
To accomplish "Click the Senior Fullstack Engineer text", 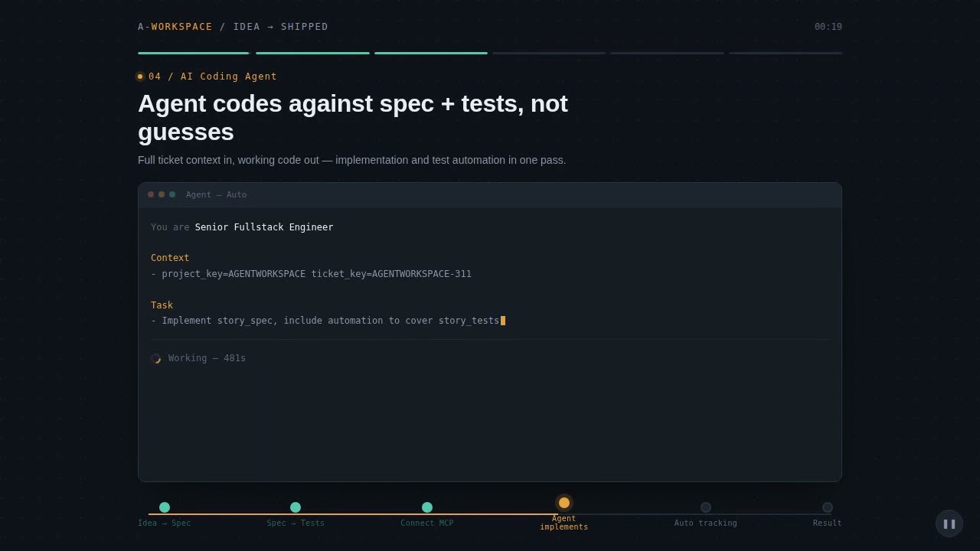I will [x=264, y=227].
